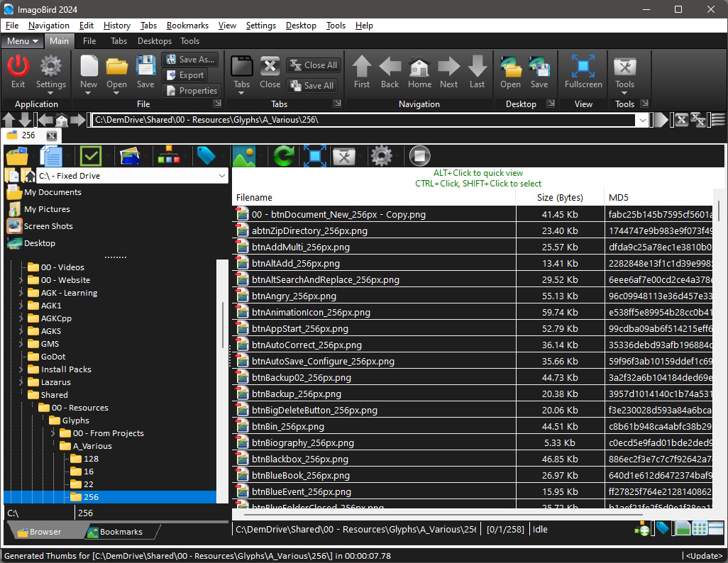This screenshot has height=563, width=728.
Task: Click the green checkmark toolbar icon
Action: point(91,156)
